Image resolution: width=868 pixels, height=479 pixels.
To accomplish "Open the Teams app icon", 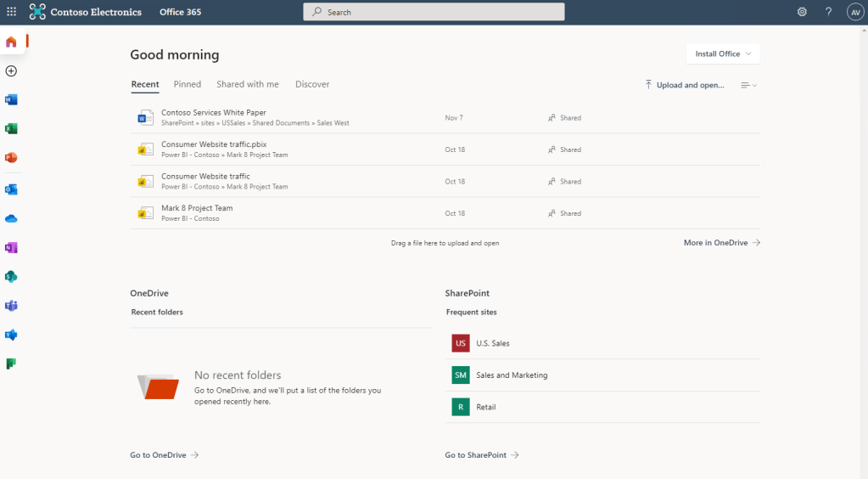I will pos(11,306).
